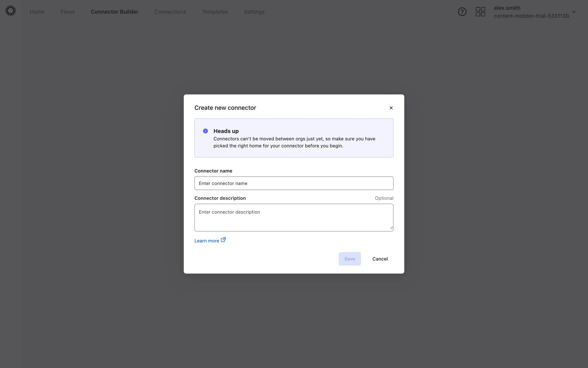This screenshot has height=368, width=588.
Task: Follow the Learn more link
Action: pyautogui.click(x=207, y=241)
